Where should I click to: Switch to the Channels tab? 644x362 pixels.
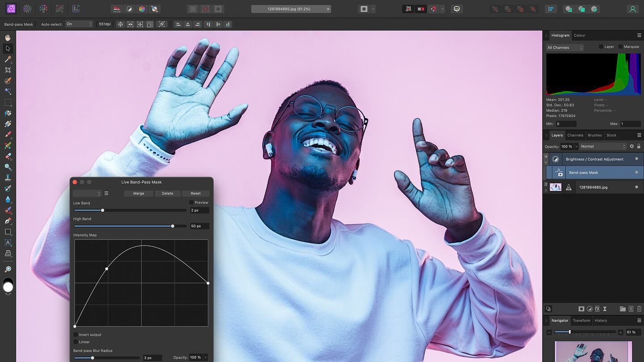[575, 135]
